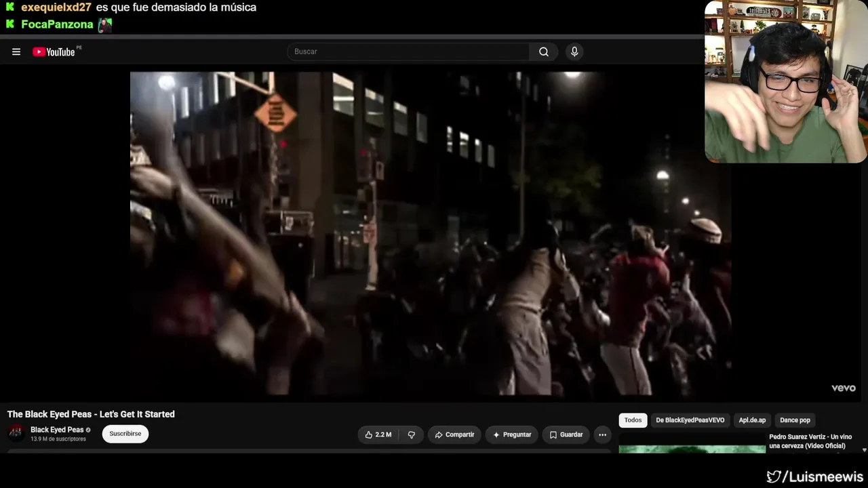Click the video player to pause
Screen dimensions: 868x488
(x=431, y=233)
